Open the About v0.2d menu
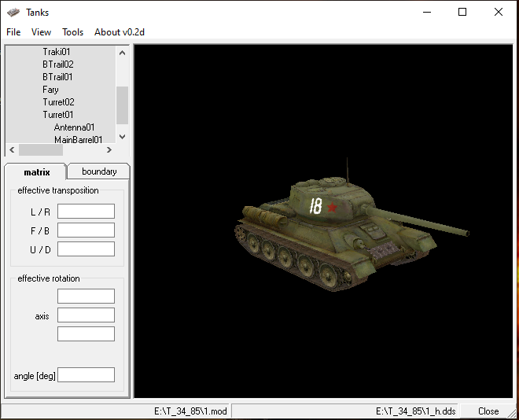This screenshot has width=519, height=420. pos(120,32)
